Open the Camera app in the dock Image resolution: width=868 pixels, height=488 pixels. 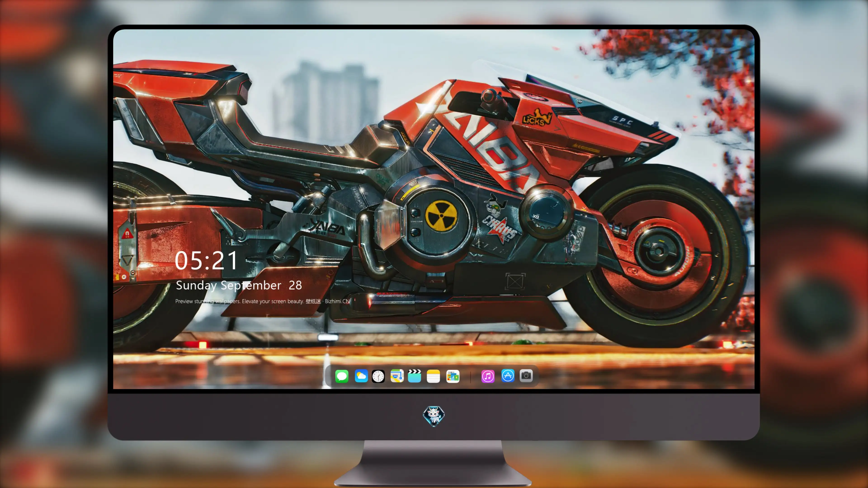[x=526, y=376]
